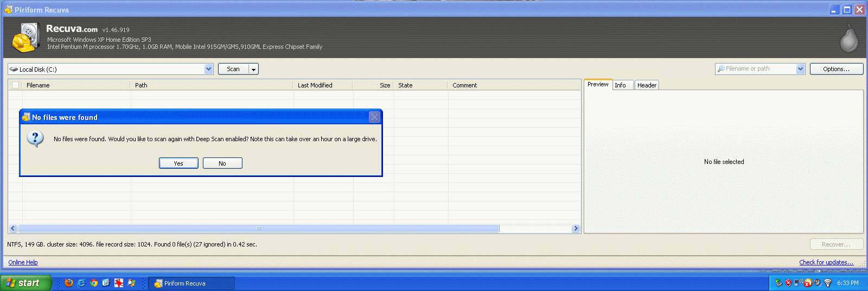Image resolution: width=868 pixels, height=291 pixels.
Task: Open the Options dialog
Action: [x=836, y=69]
